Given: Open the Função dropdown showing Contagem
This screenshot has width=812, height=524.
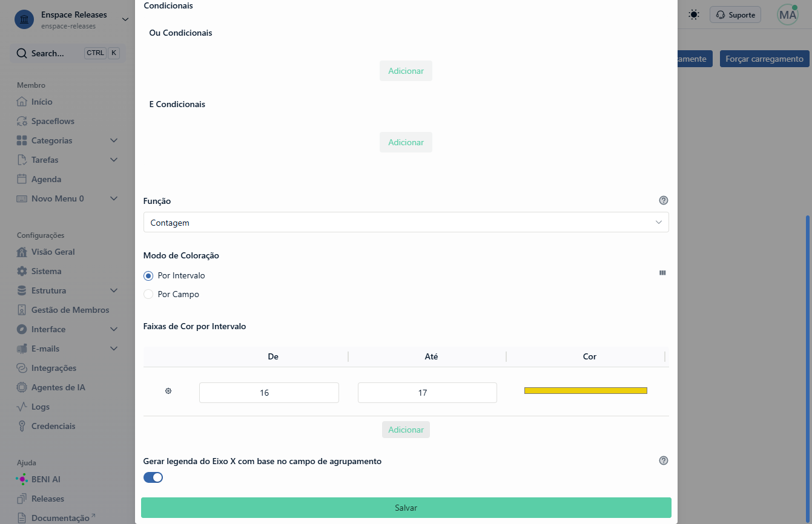Looking at the screenshot, I should (x=406, y=222).
